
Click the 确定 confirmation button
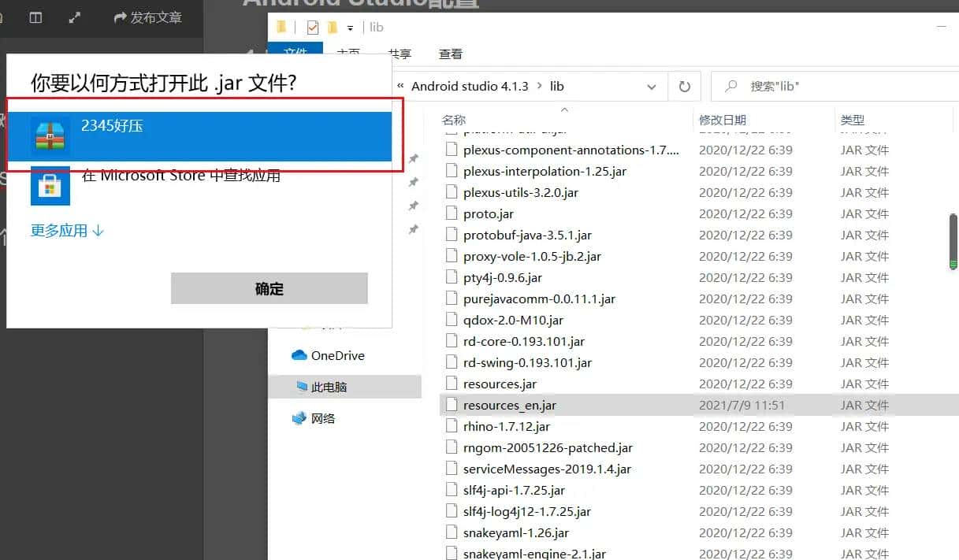(x=269, y=288)
